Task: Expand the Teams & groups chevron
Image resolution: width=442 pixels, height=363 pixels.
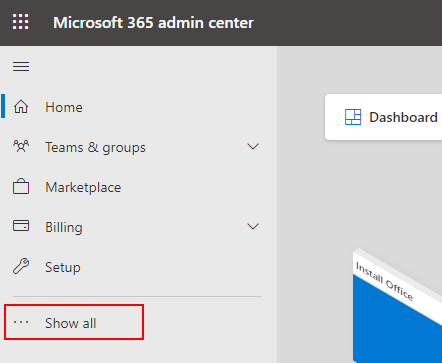Action: [253, 146]
